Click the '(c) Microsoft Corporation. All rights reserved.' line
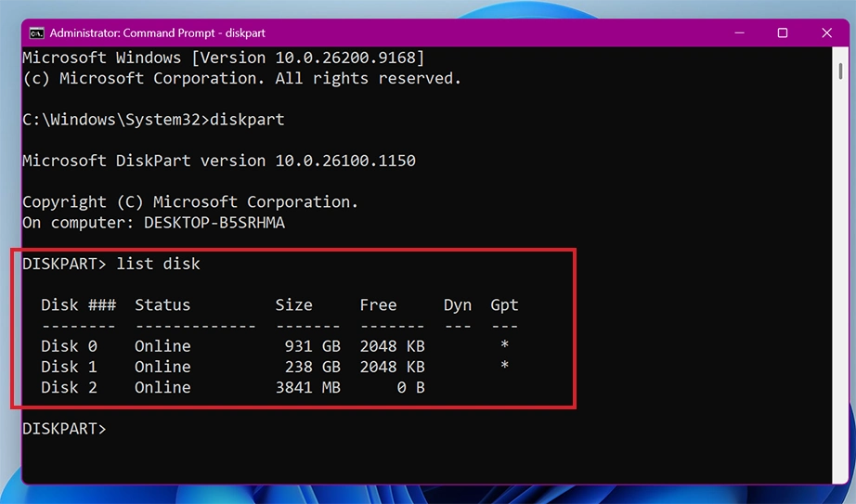The height and width of the screenshot is (504, 856). pyautogui.click(x=241, y=79)
